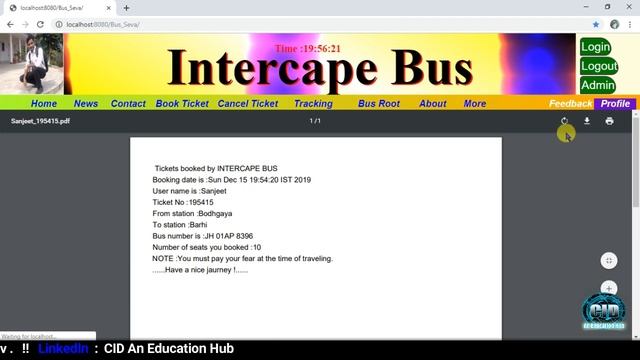Click the PDF page indicator 1 / 1
Viewport: 640px width, 360px height.
tap(315, 121)
